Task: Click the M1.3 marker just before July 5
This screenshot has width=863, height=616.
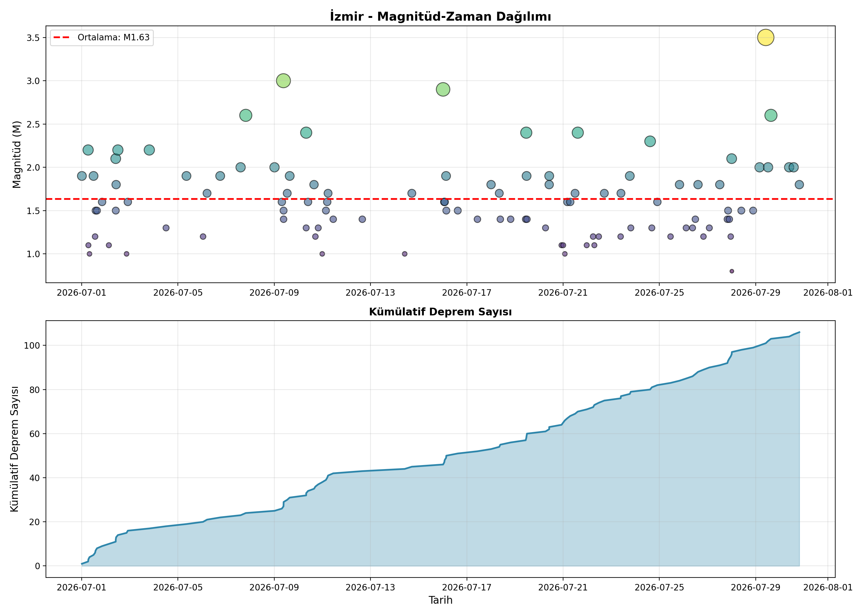Action: point(166,228)
